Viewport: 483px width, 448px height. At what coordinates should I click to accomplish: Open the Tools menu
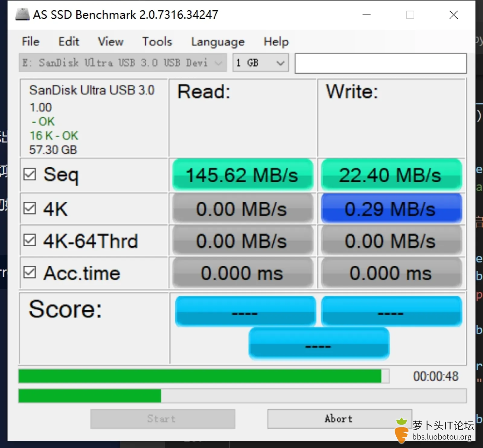pyautogui.click(x=157, y=42)
